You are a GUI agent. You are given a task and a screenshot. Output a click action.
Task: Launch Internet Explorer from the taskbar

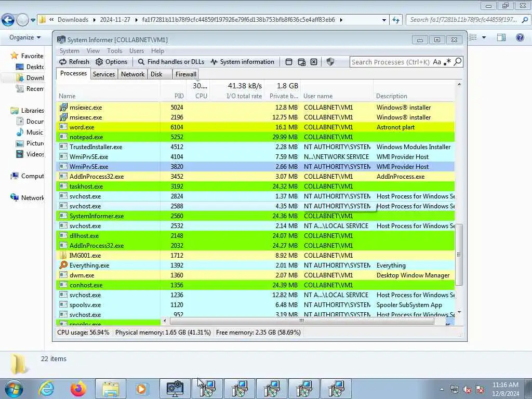coord(46,389)
